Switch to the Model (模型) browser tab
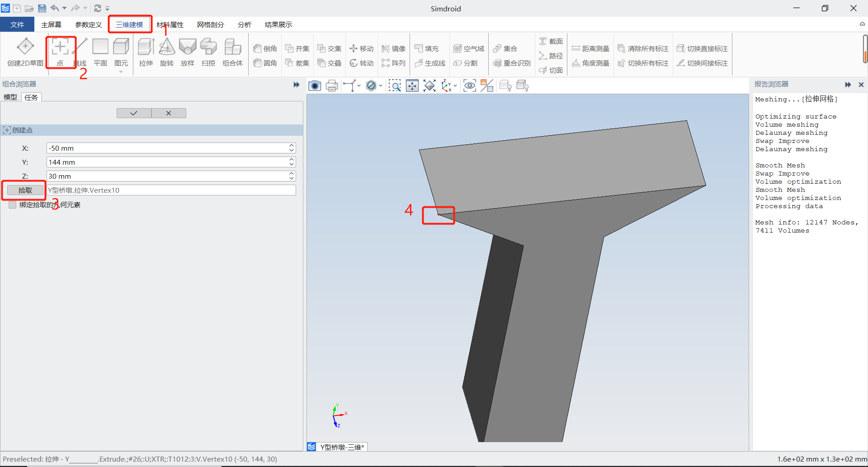Viewport: 868px width, 467px height. (x=10, y=97)
